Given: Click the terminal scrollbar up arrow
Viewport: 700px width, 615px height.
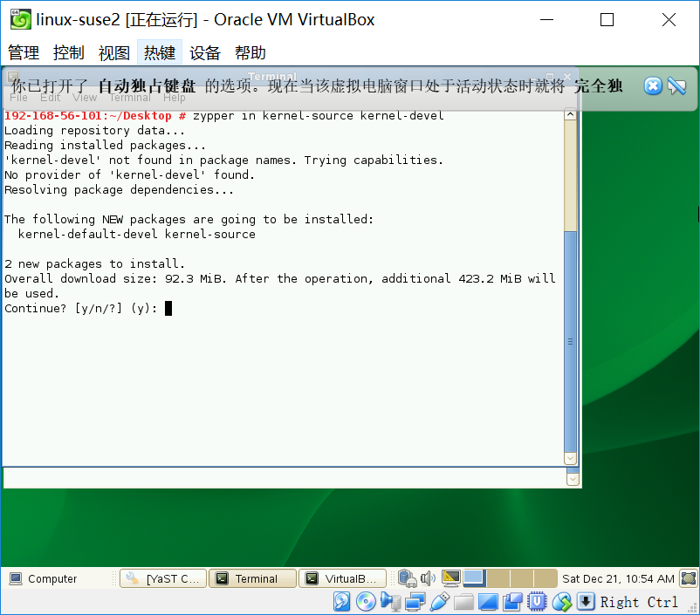Looking at the screenshot, I should tap(571, 114).
